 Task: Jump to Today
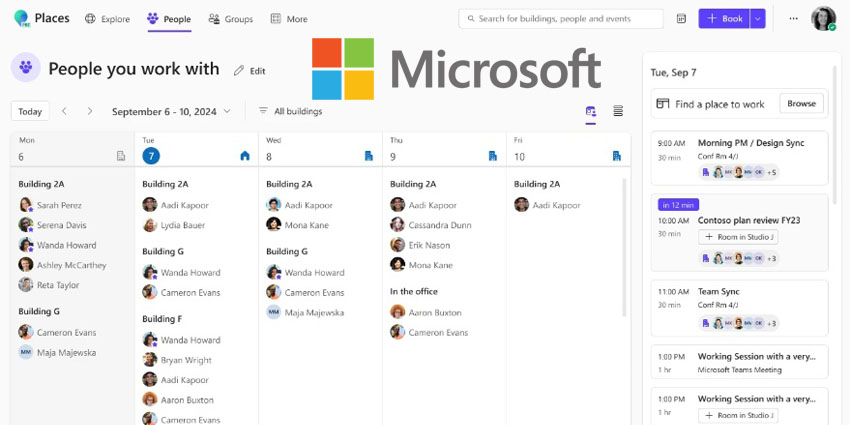pyautogui.click(x=30, y=111)
